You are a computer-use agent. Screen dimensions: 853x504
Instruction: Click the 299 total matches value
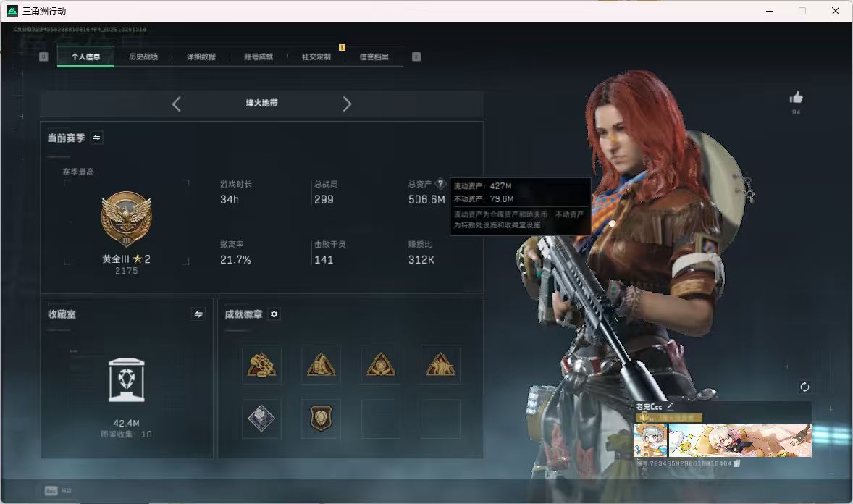[x=324, y=200]
